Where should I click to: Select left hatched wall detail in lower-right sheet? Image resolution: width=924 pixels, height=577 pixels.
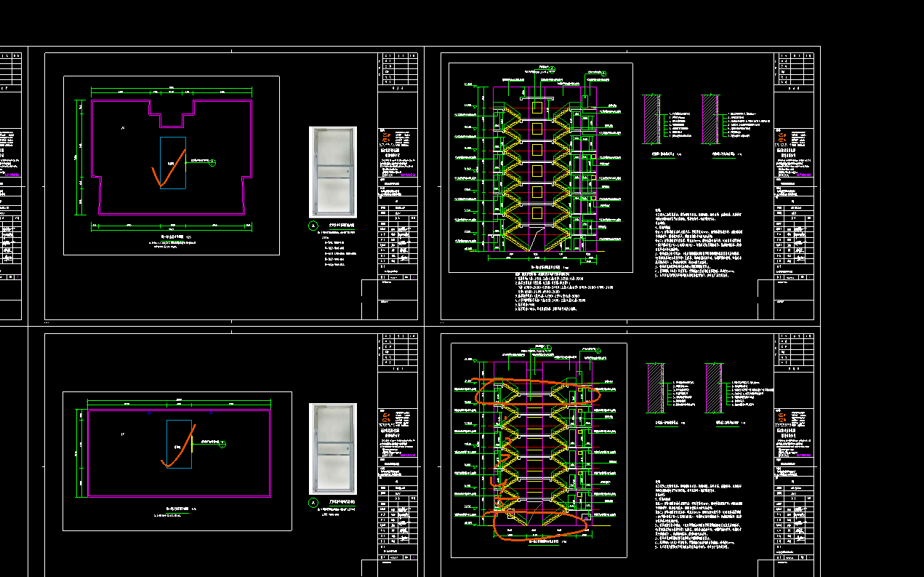[655, 389]
